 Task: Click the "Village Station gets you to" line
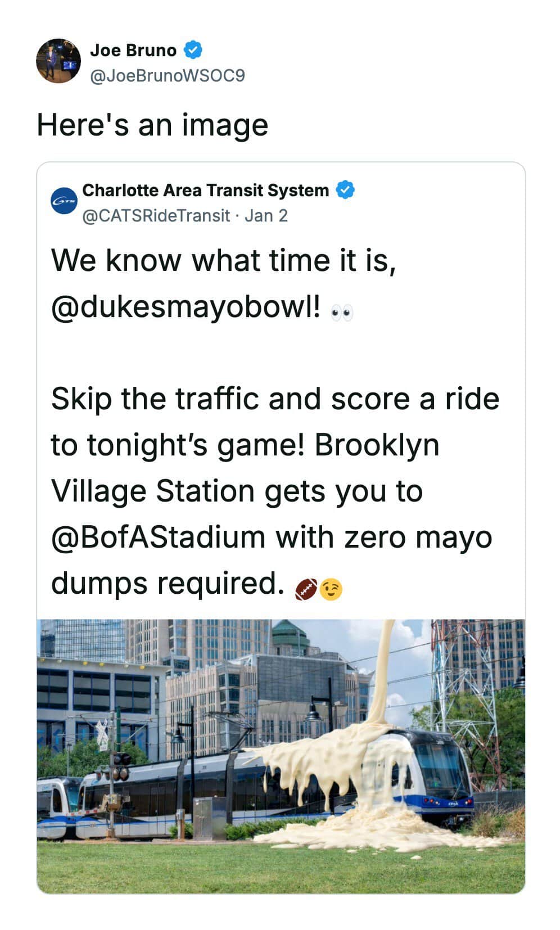[237, 491]
